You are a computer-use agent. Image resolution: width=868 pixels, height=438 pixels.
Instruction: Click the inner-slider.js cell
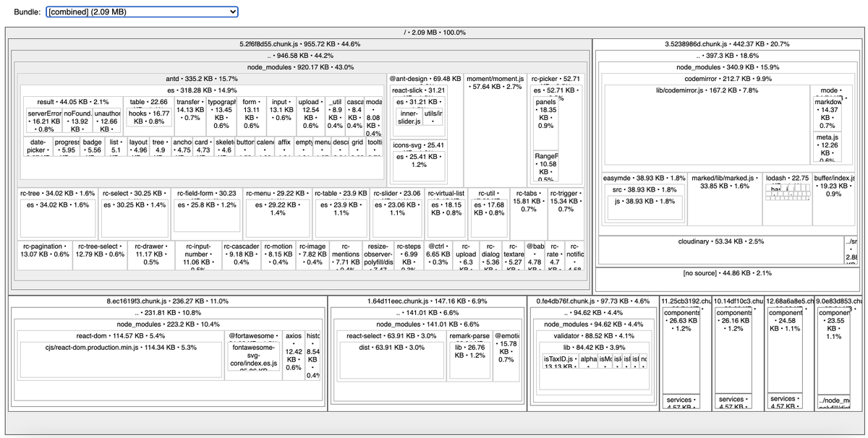pyautogui.click(x=408, y=118)
